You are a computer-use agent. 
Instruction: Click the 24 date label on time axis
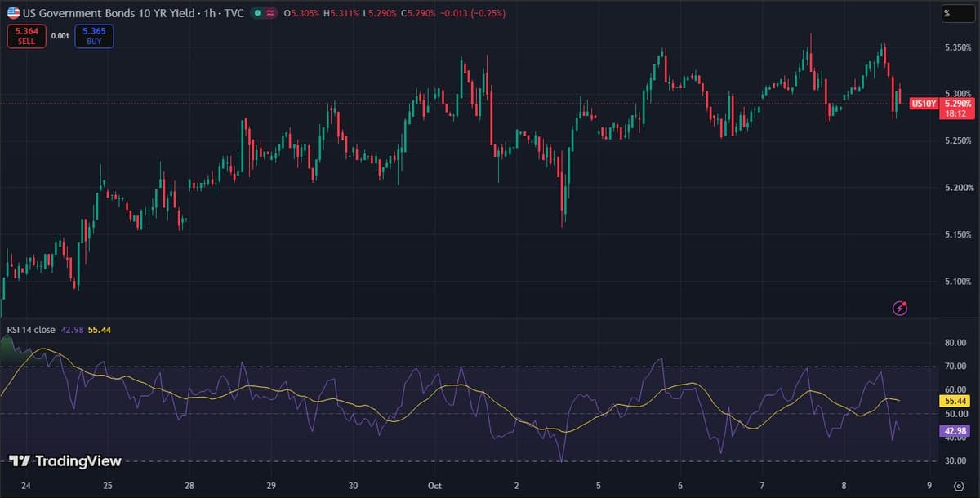click(26, 485)
